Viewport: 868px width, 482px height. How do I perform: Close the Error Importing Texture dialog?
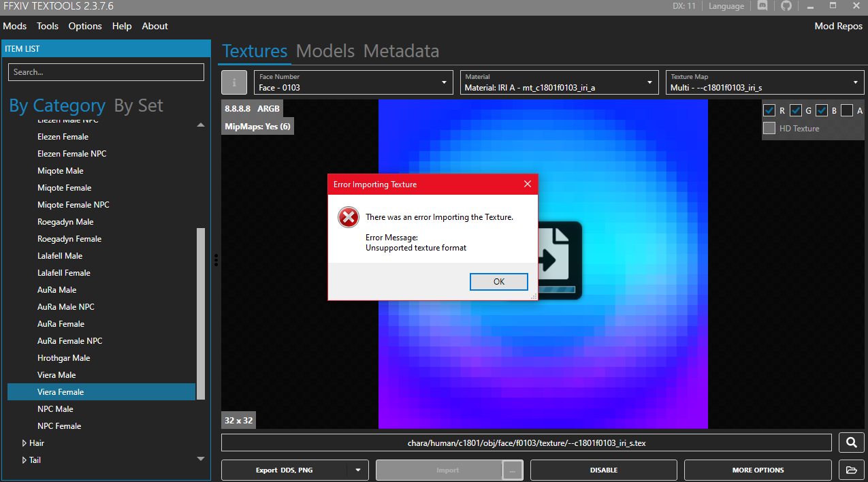528,184
